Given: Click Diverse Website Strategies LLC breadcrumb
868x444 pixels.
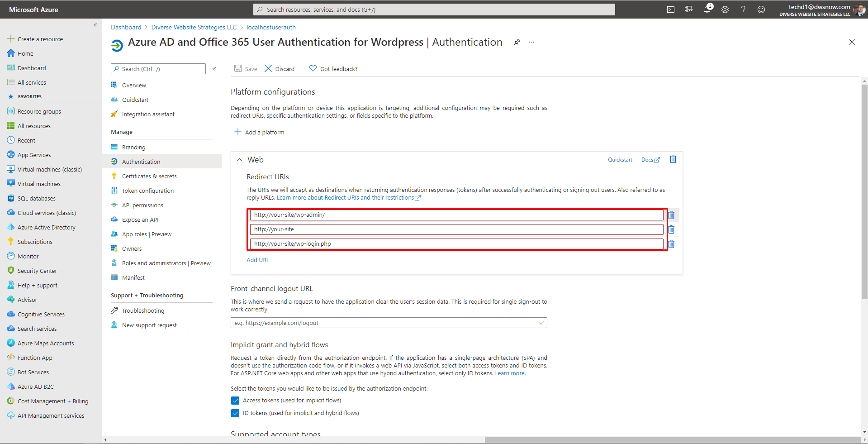Looking at the screenshot, I should [x=194, y=27].
